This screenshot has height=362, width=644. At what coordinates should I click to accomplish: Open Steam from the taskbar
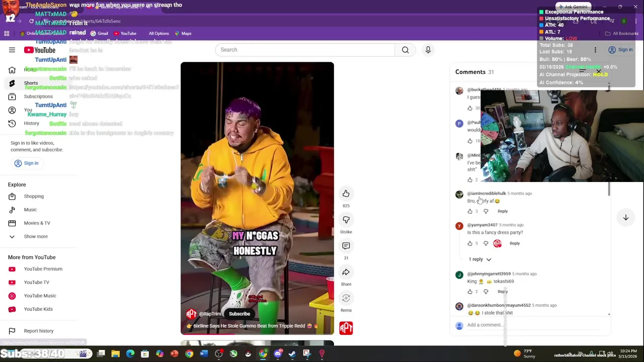point(292,354)
